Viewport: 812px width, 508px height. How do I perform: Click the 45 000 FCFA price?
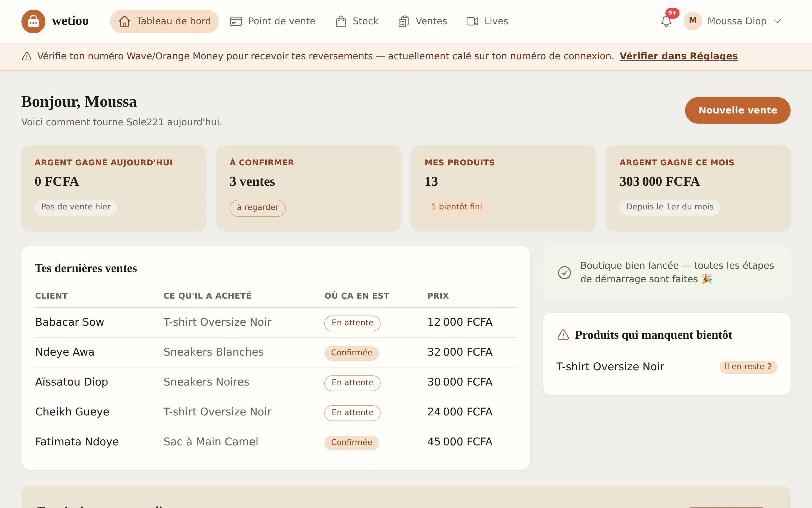(x=460, y=442)
